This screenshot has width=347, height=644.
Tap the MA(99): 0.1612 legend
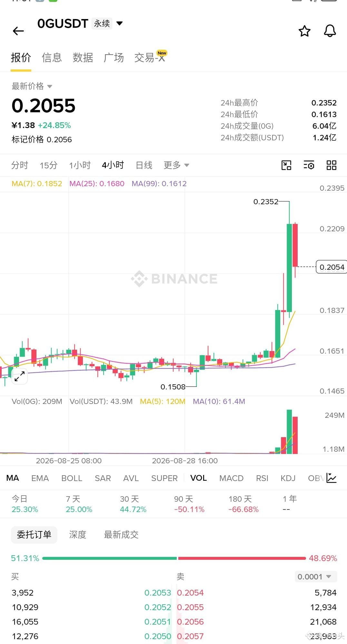tap(159, 184)
